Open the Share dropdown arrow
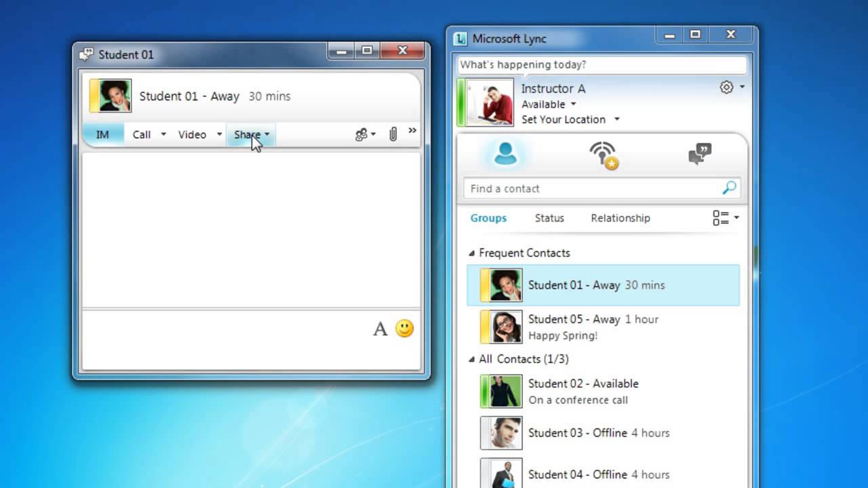Viewport: 868px width, 488px height. 267,134
